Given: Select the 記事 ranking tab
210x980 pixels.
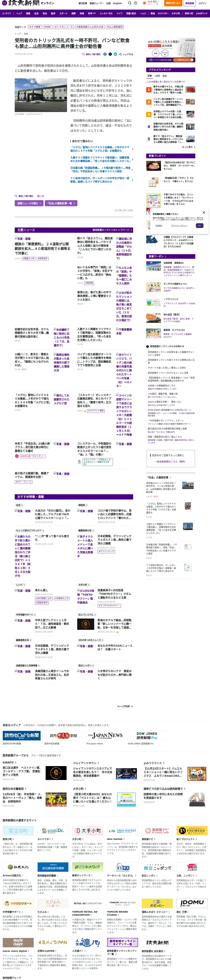Looking at the screenshot, I should tap(149, 76).
